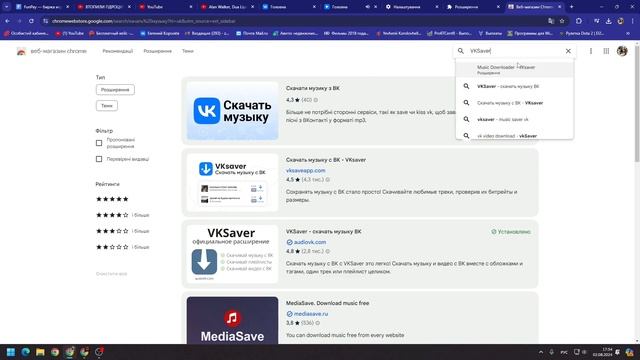
Task: Choose suggestion vk video download - vkSaver
Action: 515,135
